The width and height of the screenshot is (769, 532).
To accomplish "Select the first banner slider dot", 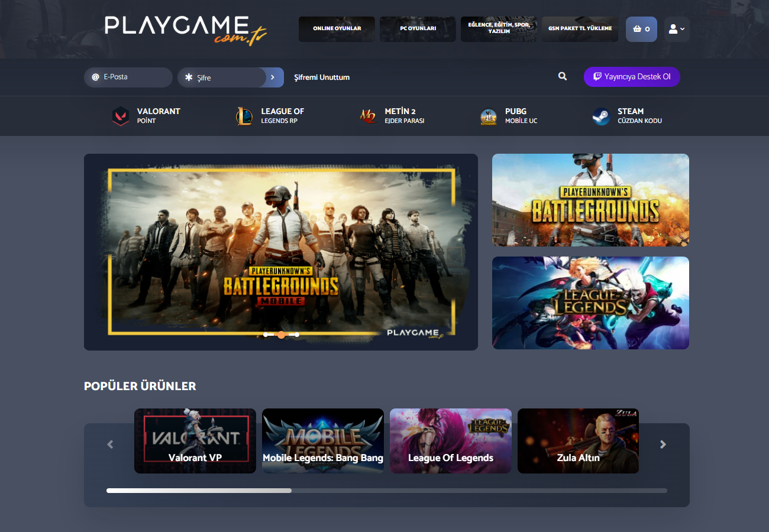I will coord(266,335).
